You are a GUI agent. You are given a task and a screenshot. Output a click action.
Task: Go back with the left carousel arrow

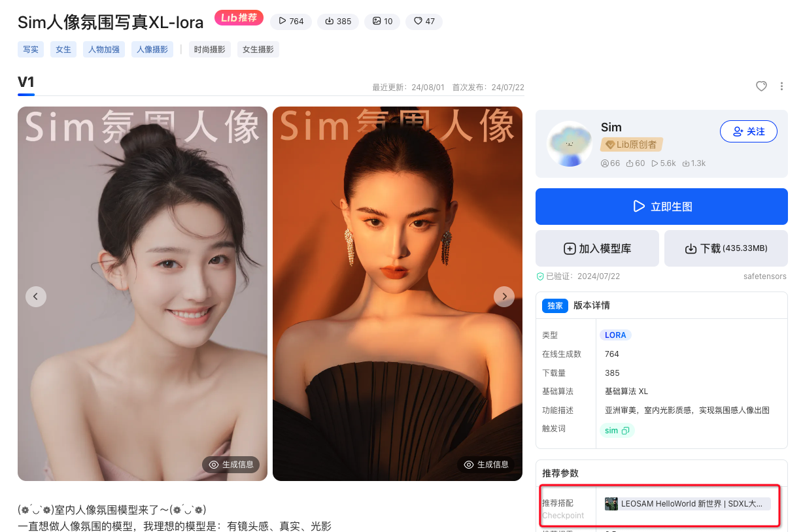coord(36,296)
